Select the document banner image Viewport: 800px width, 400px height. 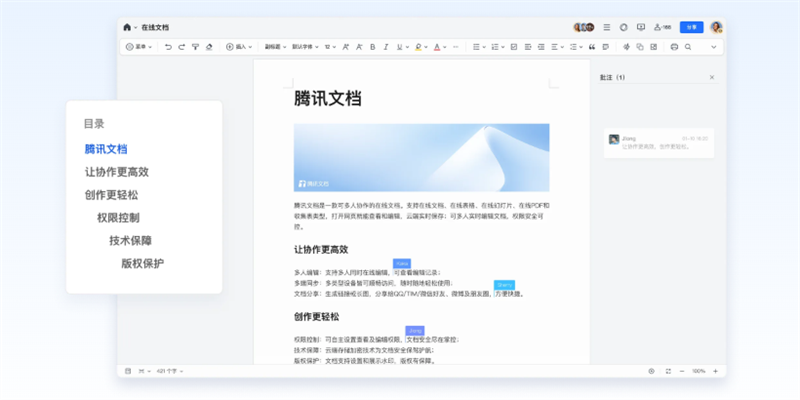tap(421, 158)
